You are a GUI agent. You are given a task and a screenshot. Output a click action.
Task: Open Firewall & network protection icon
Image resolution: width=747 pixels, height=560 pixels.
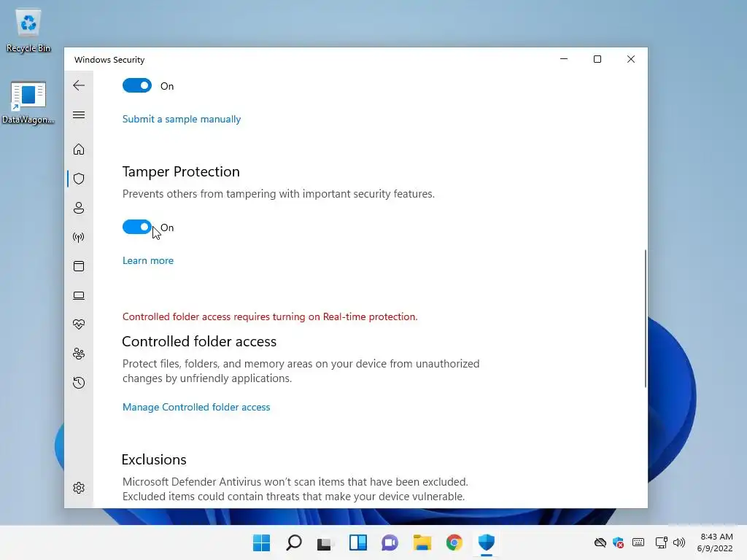(79, 237)
